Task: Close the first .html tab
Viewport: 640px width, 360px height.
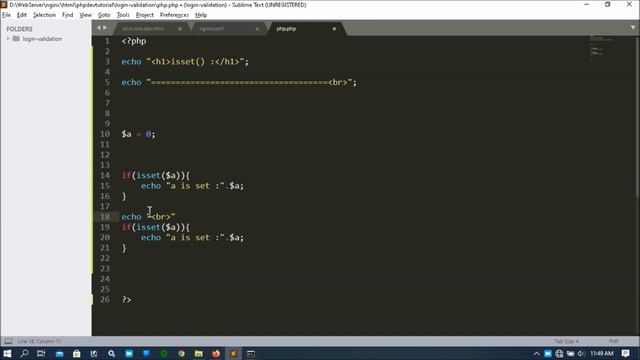Action: pos(180,29)
